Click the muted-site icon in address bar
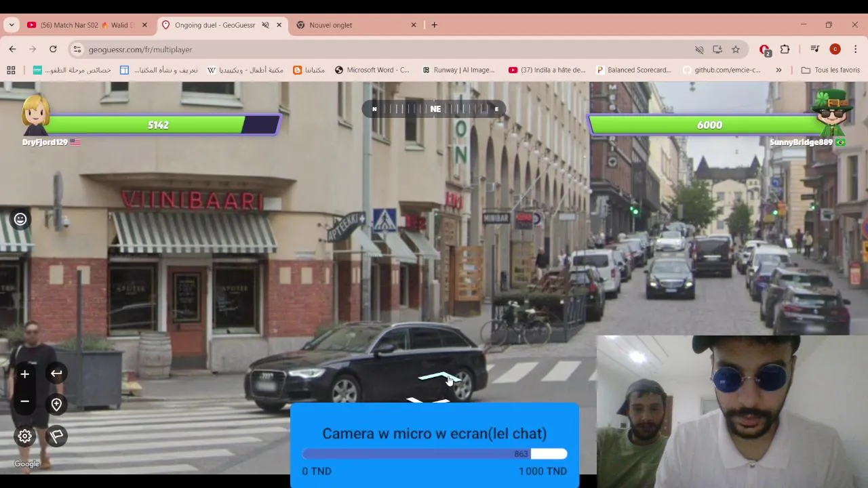Image resolution: width=868 pixels, height=488 pixels. (x=699, y=49)
